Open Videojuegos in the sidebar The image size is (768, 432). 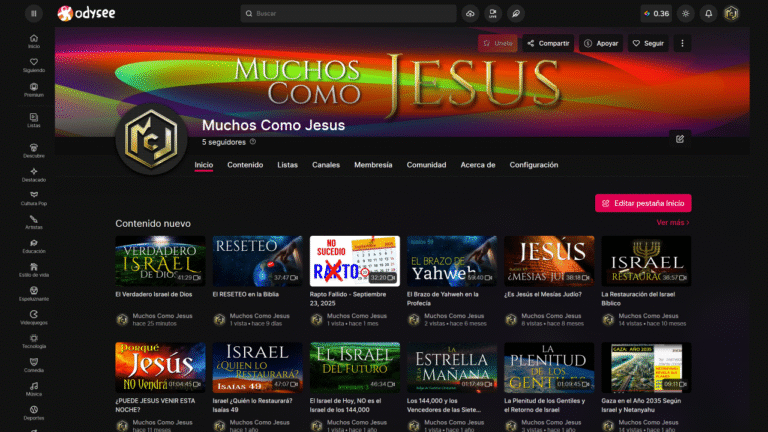[x=34, y=324]
